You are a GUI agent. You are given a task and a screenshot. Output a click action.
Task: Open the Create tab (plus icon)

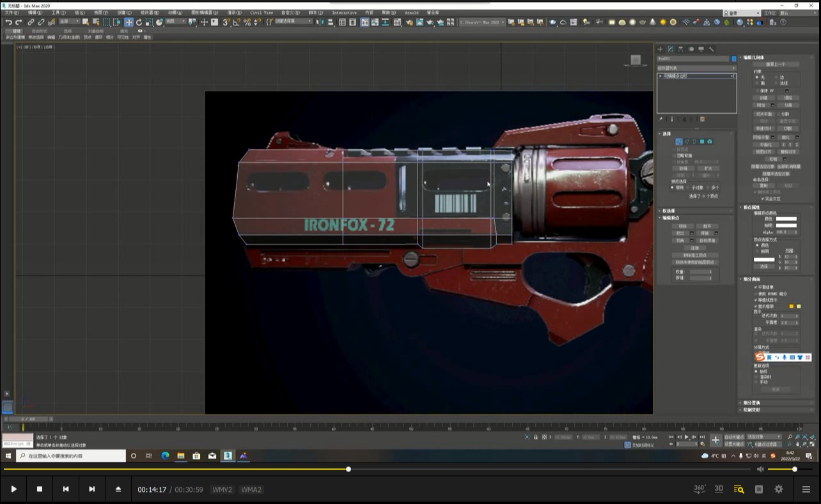[x=660, y=49]
